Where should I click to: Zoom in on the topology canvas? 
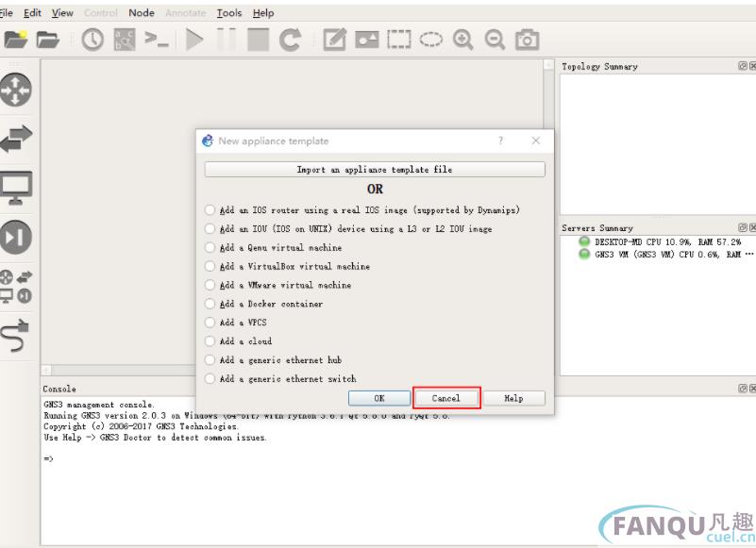tap(462, 40)
